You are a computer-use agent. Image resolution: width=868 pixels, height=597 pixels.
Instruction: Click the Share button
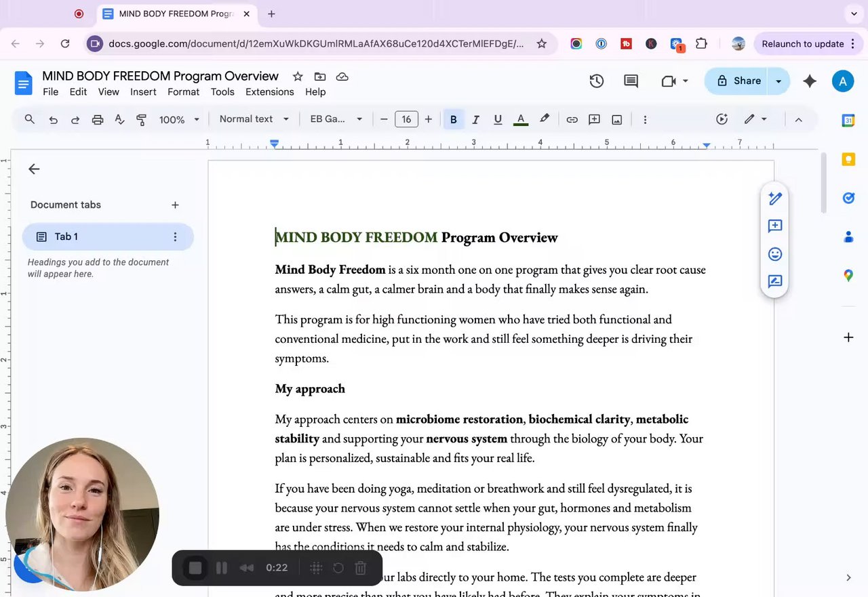pyautogui.click(x=736, y=81)
